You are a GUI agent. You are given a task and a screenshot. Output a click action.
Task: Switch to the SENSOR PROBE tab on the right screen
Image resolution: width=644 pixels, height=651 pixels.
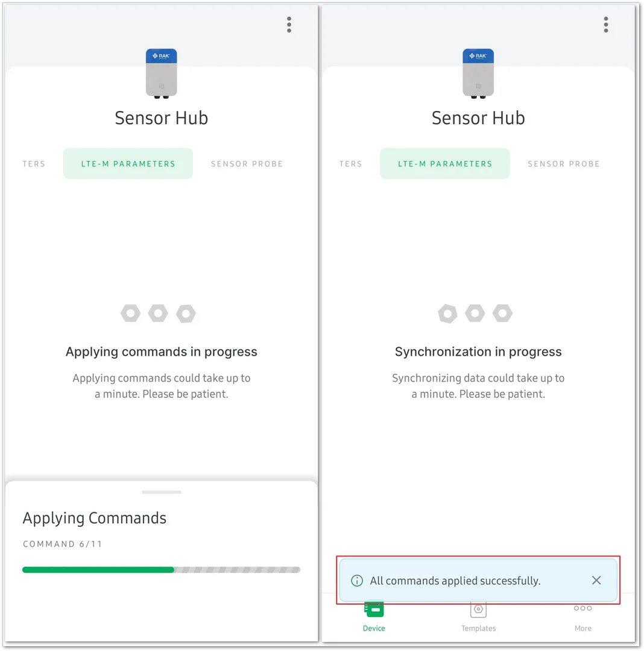[563, 163]
